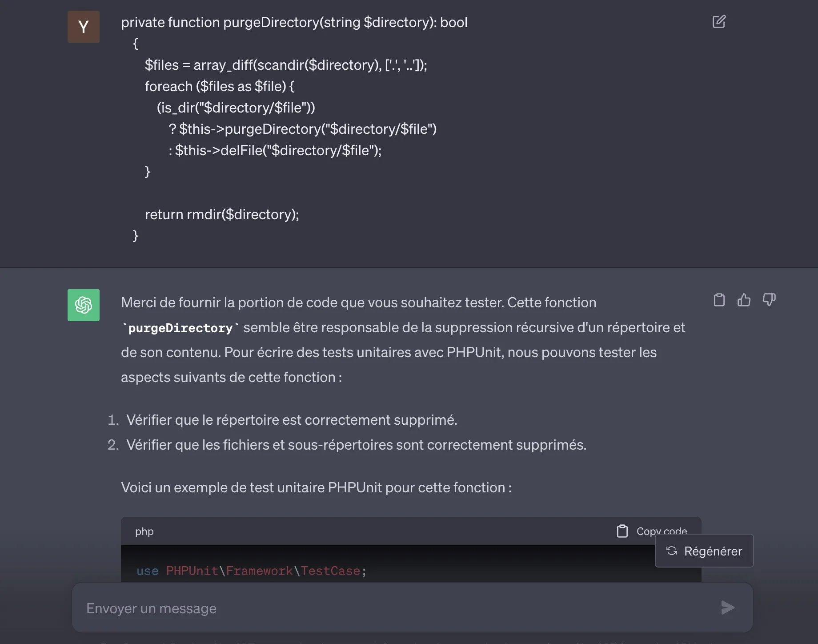The height and width of the screenshot is (644, 818).
Task: Click list item two about fichiers et sous-répertoires
Action: pos(356,445)
